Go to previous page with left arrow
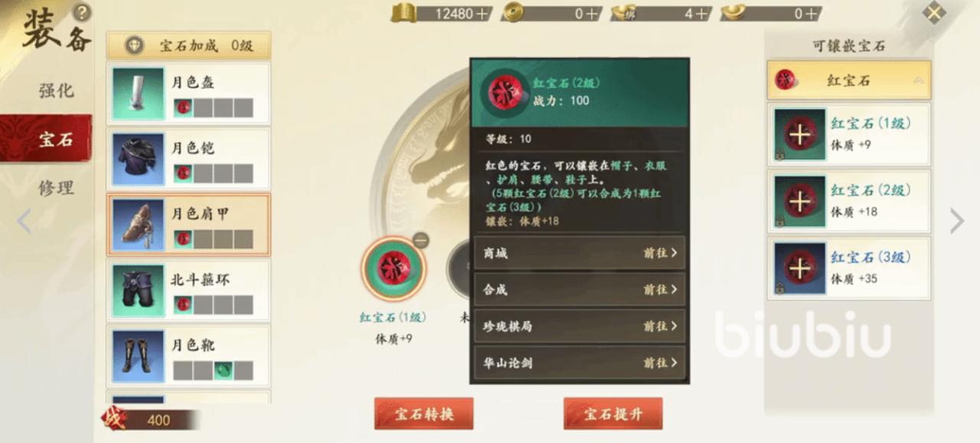980x443 pixels. point(24,221)
